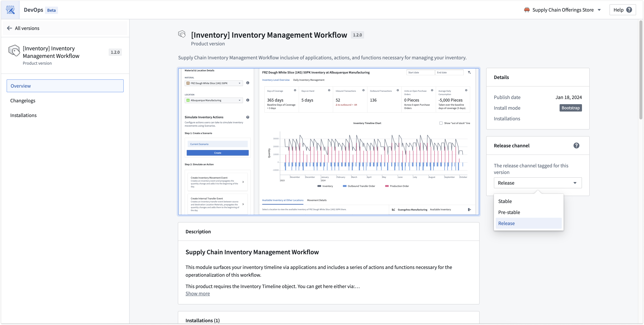Open the Albuquerque Manufacturing location dropdown

coord(213,100)
